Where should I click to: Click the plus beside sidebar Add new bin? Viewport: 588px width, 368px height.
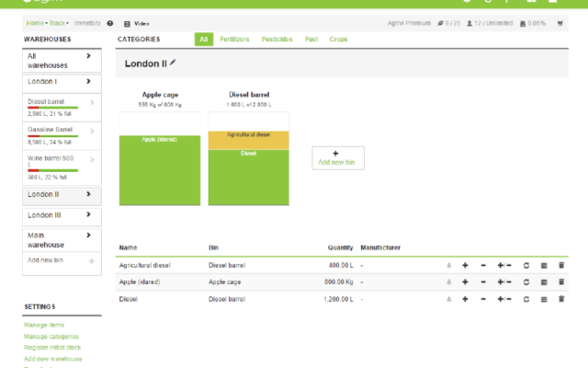(x=92, y=261)
